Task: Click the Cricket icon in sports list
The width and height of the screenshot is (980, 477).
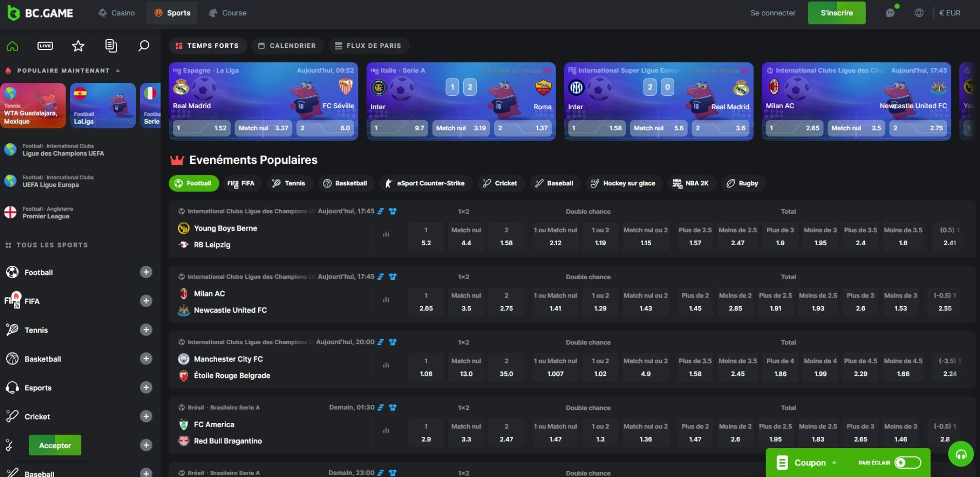Action: pos(12,416)
